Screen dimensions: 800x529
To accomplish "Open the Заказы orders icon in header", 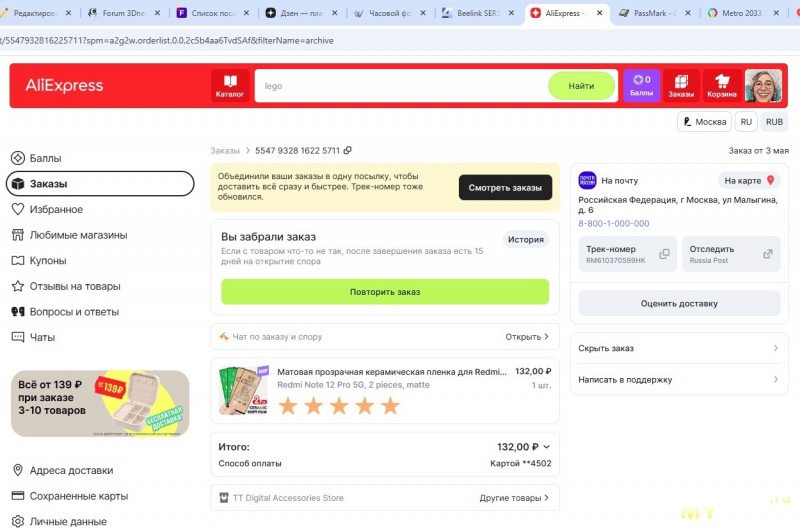I will [x=681, y=86].
